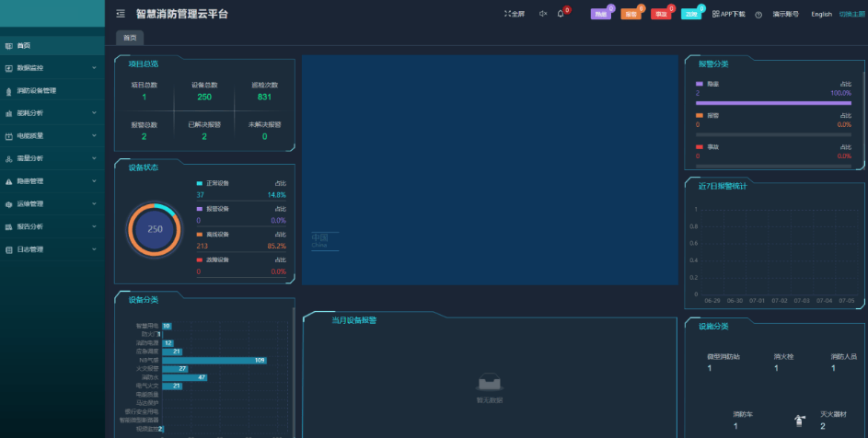Toggle the alarm sound mute icon
Screen dimensions: 868x438
point(542,14)
